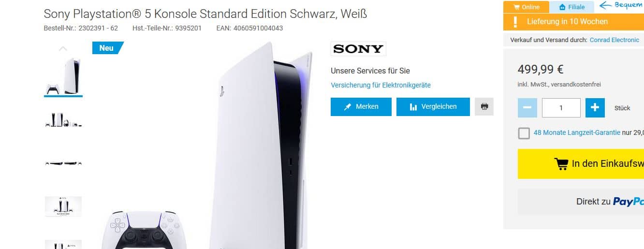Select the horizontal console thumbnail
The image size is (644, 249).
(63, 163)
